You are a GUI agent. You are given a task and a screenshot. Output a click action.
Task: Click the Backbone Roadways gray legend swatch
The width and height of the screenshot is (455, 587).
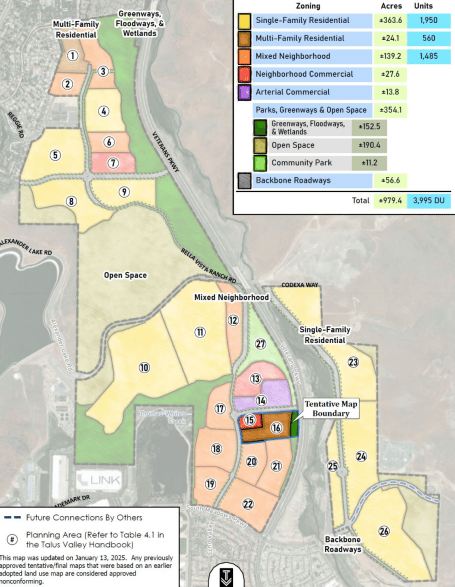(245, 181)
